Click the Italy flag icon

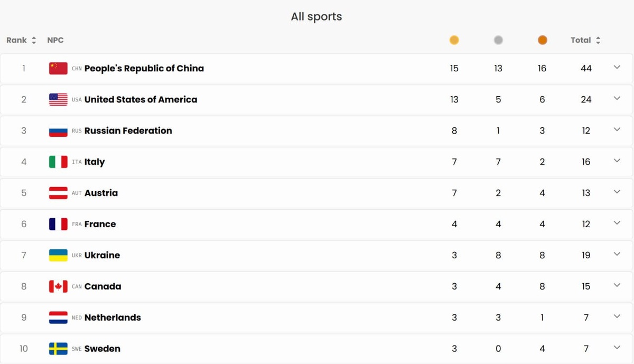[58, 162]
